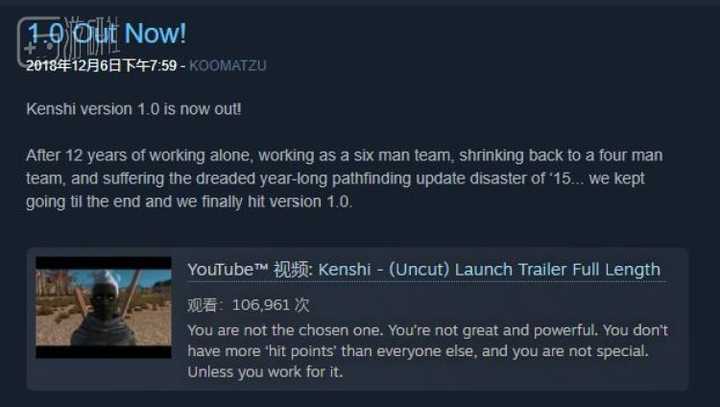Click the "YouTube™ 视频:" label
This screenshot has height=407, width=720.
250,270
